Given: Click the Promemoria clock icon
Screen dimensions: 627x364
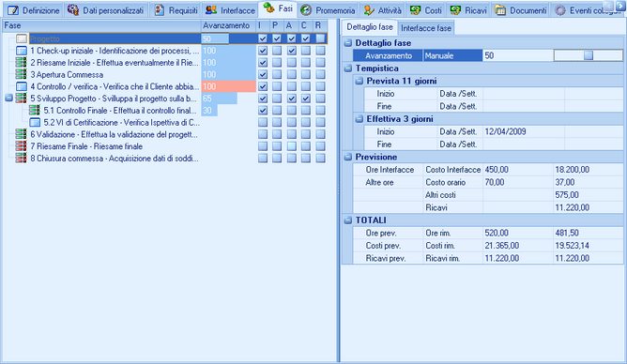Looking at the screenshot, I should (306, 10).
